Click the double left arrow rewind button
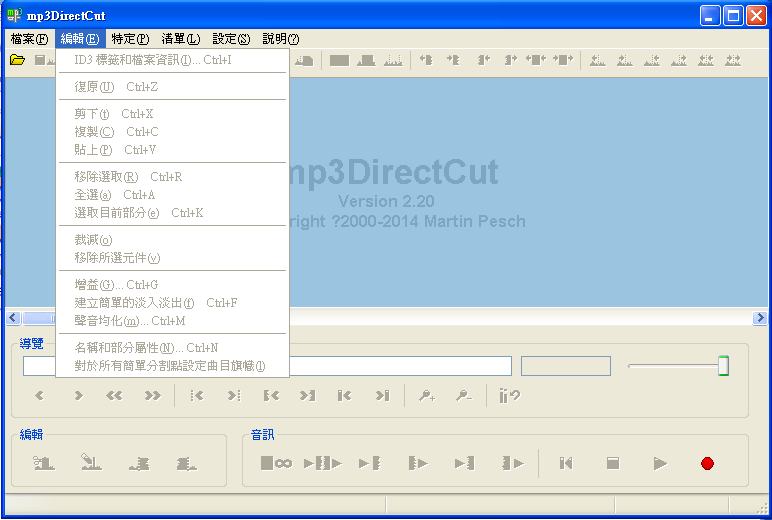Viewport: 772px width, 520px height. 114,395
